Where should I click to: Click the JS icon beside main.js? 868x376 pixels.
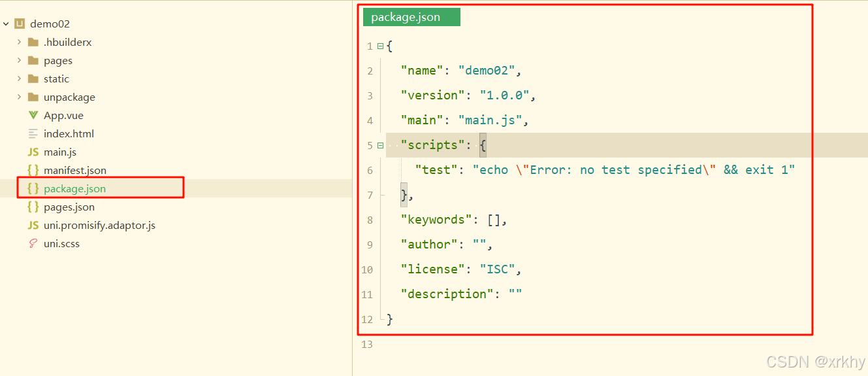point(33,152)
